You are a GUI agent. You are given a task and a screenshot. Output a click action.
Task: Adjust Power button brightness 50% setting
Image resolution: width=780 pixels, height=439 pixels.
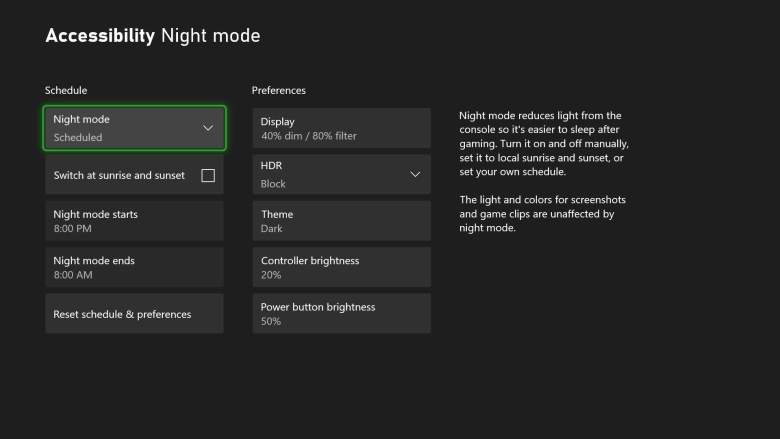click(x=341, y=314)
